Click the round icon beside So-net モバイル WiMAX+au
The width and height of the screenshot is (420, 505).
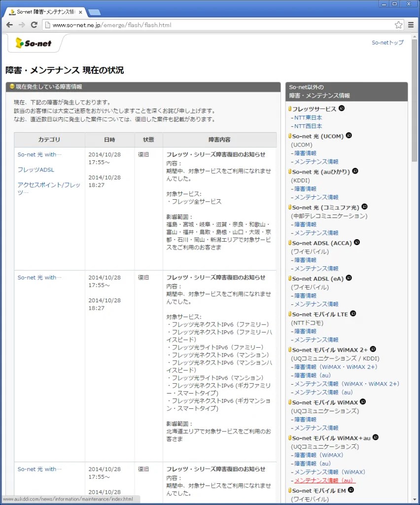pyautogui.click(x=376, y=437)
